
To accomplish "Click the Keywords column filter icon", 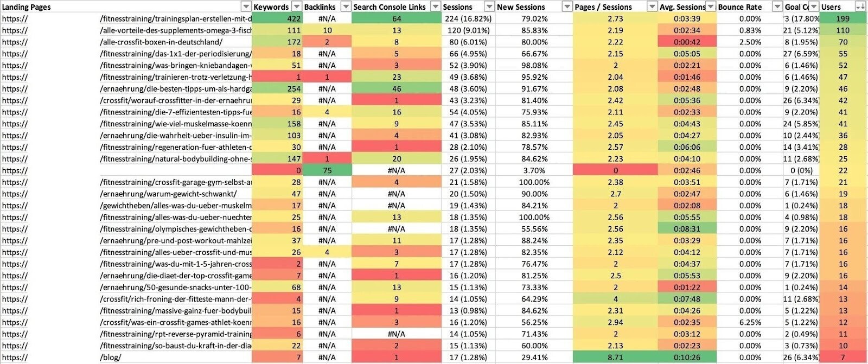I will [297, 7].
